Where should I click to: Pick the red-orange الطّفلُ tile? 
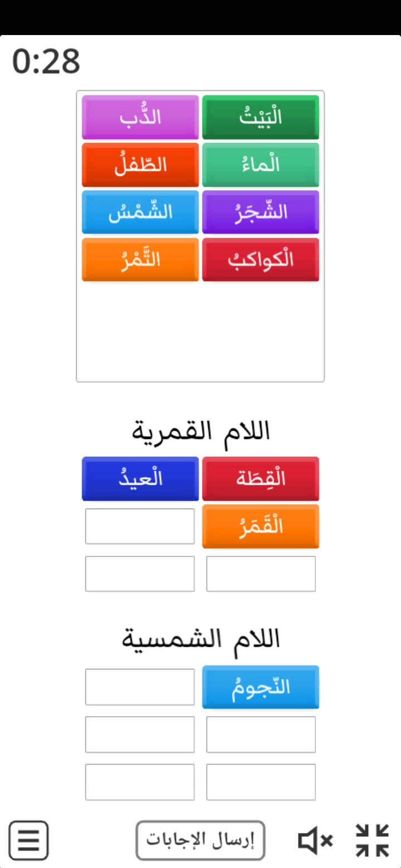[x=140, y=165]
